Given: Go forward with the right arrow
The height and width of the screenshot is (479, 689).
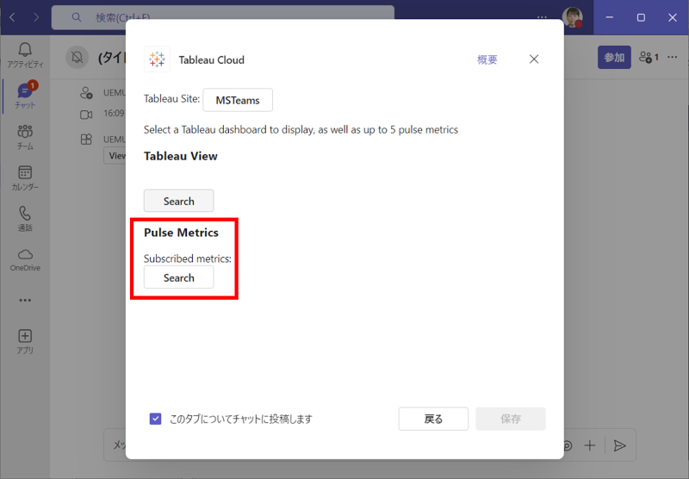Looking at the screenshot, I should point(36,17).
